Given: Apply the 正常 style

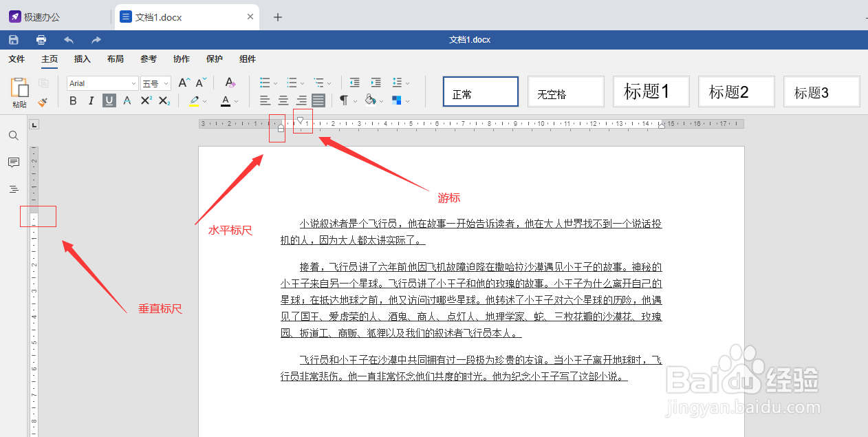Looking at the screenshot, I should (480, 92).
